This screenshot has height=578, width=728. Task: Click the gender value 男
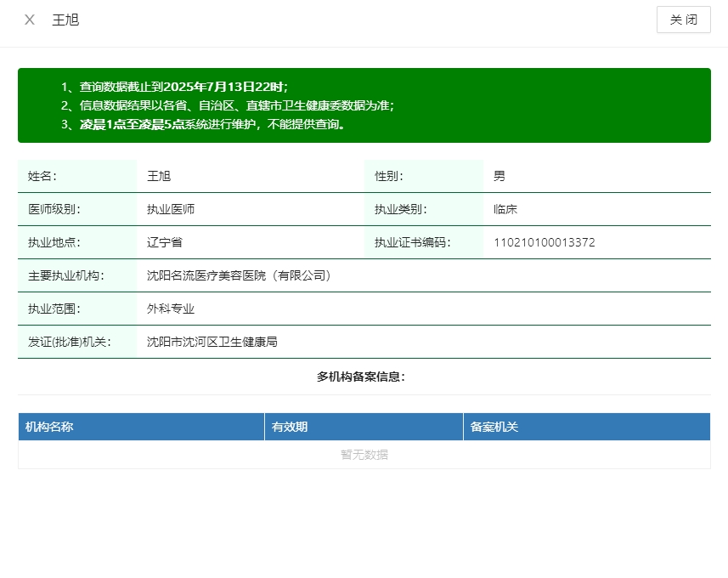[x=499, y=176]
